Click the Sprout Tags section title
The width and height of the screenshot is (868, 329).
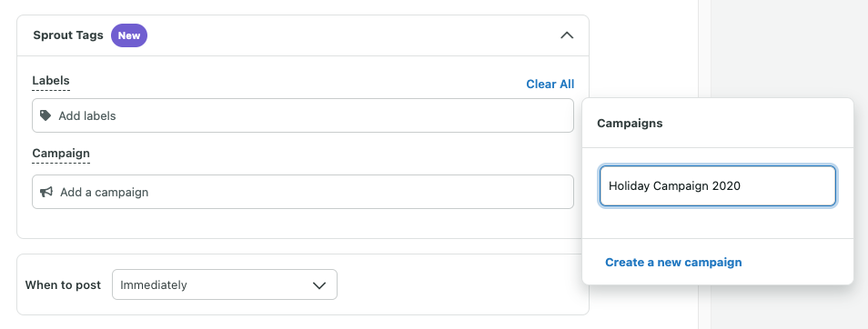(x=68, y=35)
